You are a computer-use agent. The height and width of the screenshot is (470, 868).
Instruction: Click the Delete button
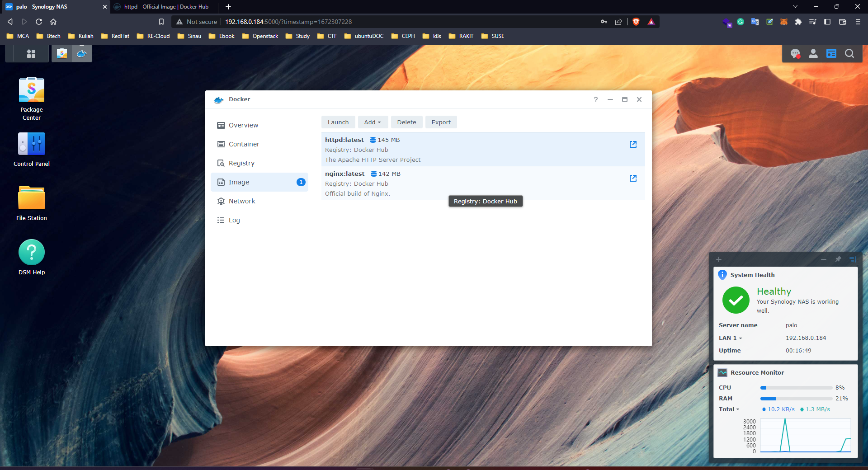[x=406, y=122]
